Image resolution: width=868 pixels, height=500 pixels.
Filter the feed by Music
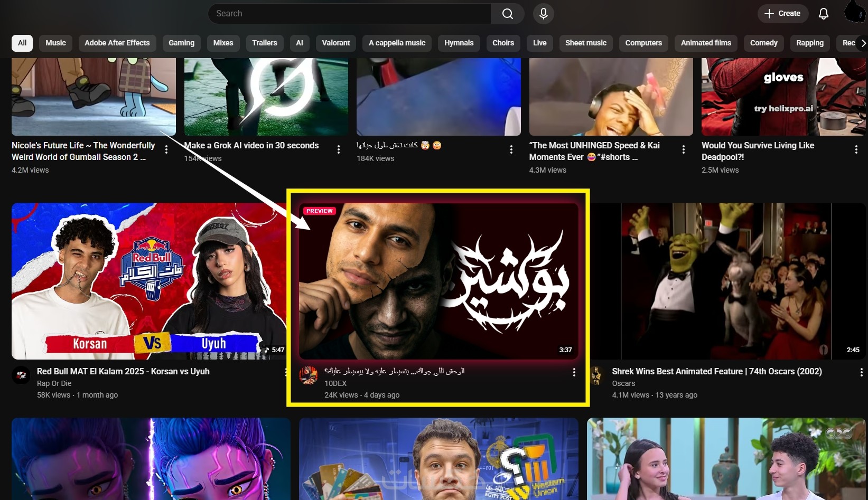click(55, 43)
